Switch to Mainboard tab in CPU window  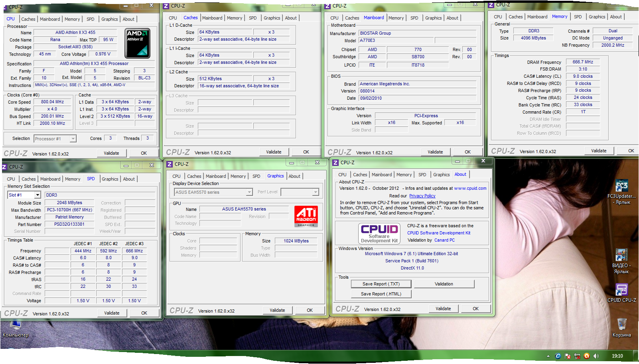[50, 19]
